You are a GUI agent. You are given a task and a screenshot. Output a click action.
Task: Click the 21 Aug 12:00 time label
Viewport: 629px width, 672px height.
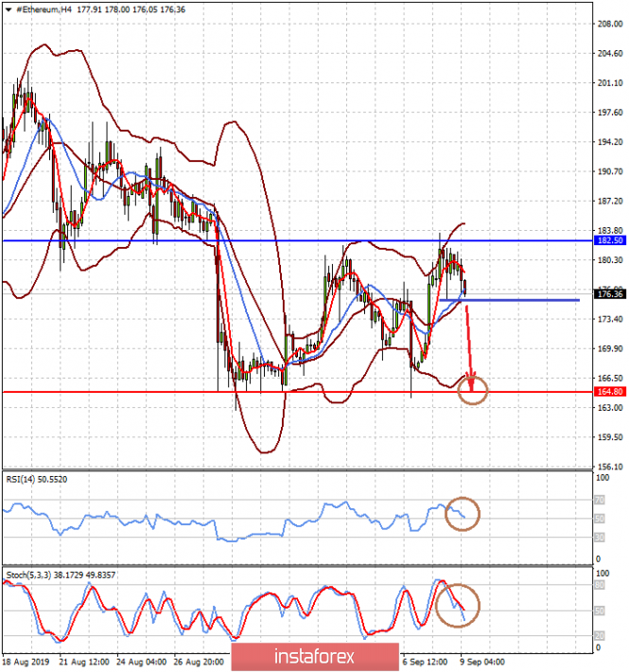84,663
